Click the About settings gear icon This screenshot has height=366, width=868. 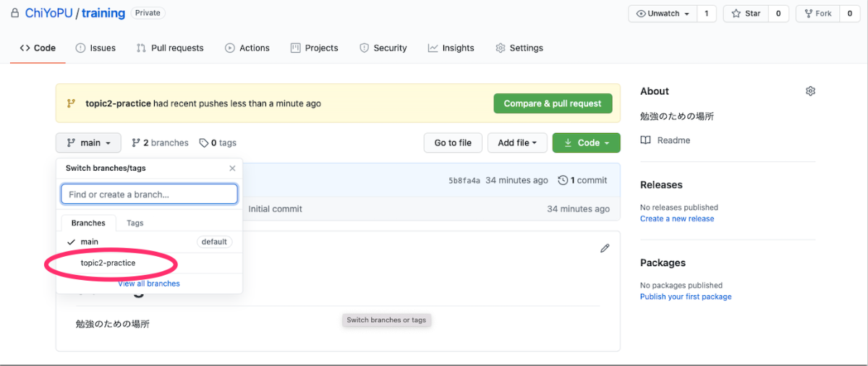(x=810, y=91)
